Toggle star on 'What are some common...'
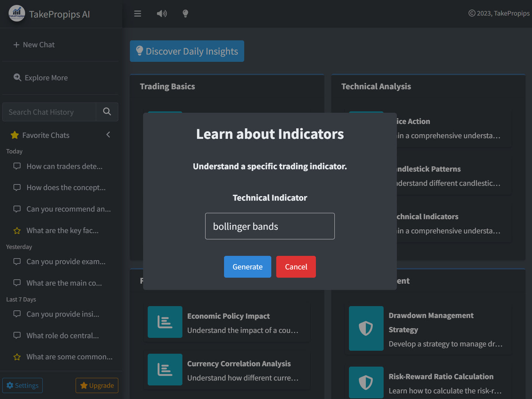 (x=17, y=357)
